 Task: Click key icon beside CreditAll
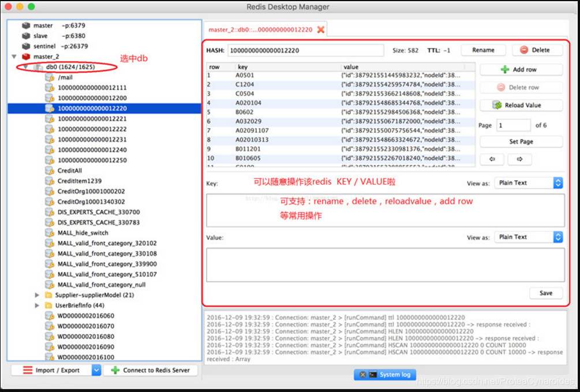50,171
